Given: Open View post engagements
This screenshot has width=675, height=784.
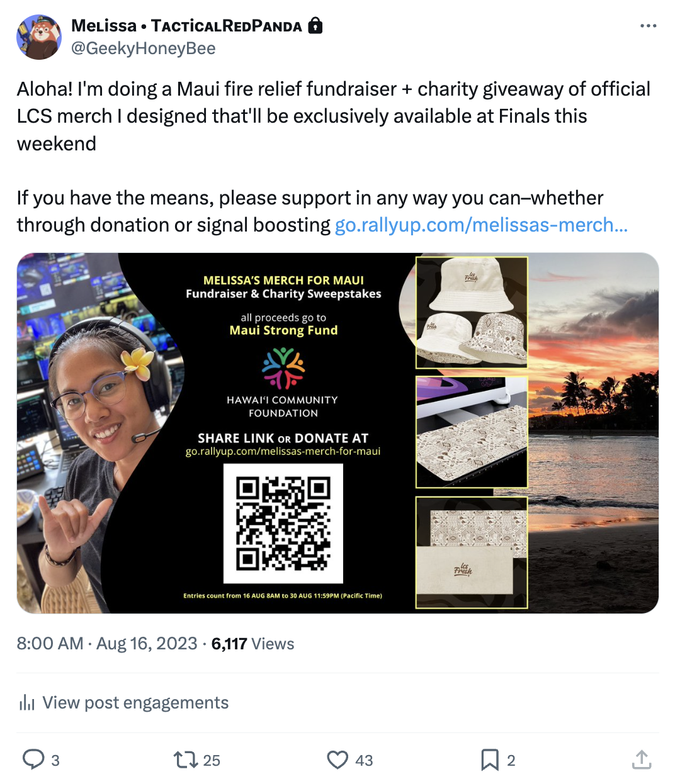Looking at the screenshot, I should tap(124, 702).
